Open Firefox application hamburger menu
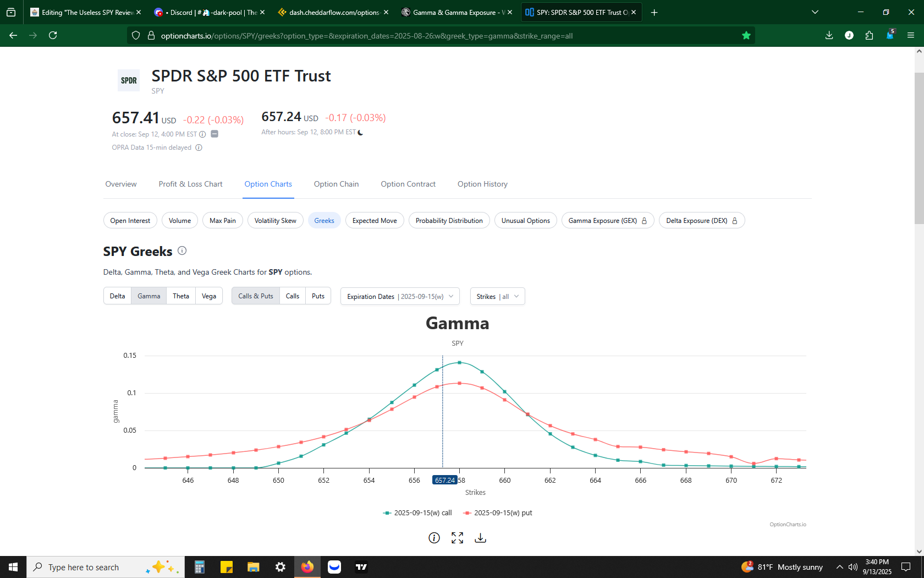 click(x=911, y=35)
